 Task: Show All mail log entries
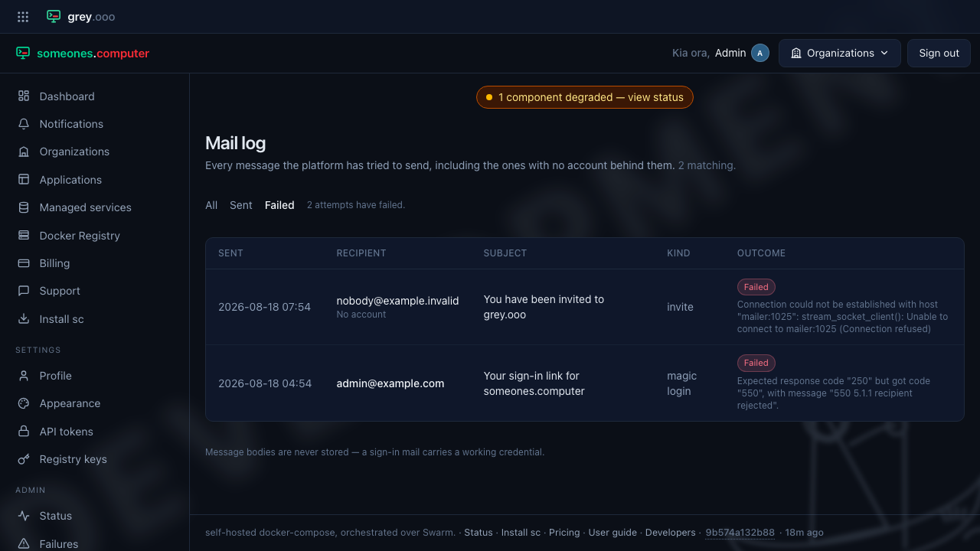(x=211, y=205)
